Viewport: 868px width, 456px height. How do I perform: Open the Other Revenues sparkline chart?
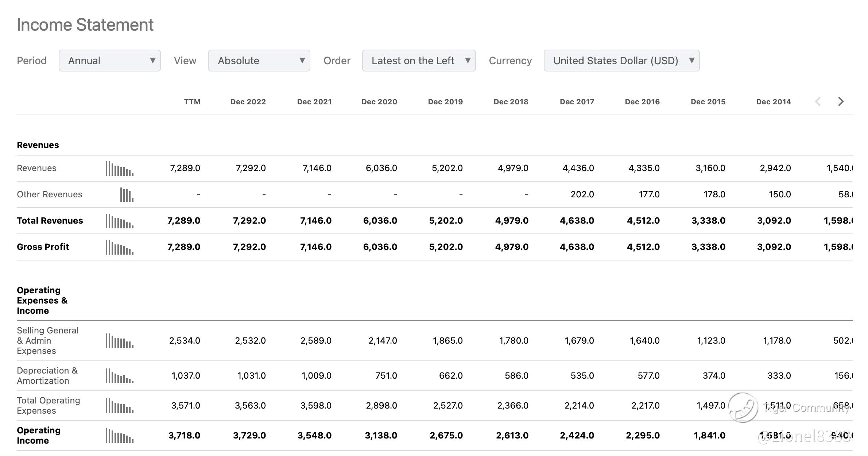coord(127,195)
